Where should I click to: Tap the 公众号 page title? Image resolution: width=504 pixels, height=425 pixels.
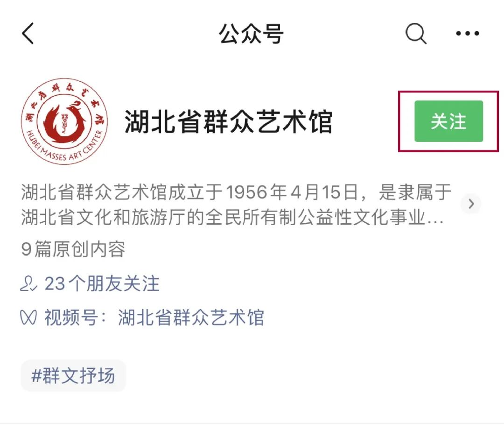click(252, 34)
